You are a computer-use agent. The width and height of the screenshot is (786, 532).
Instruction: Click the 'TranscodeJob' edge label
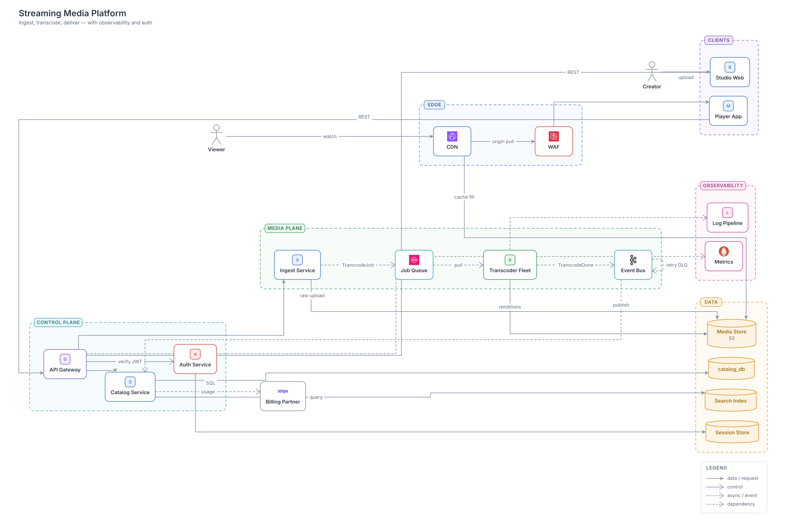(357, 265)
